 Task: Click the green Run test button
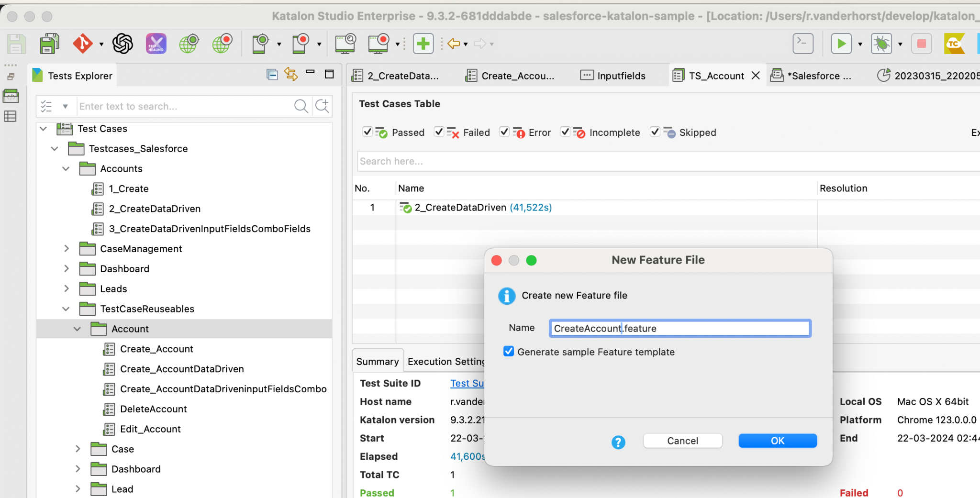click(x=841, y=44)
